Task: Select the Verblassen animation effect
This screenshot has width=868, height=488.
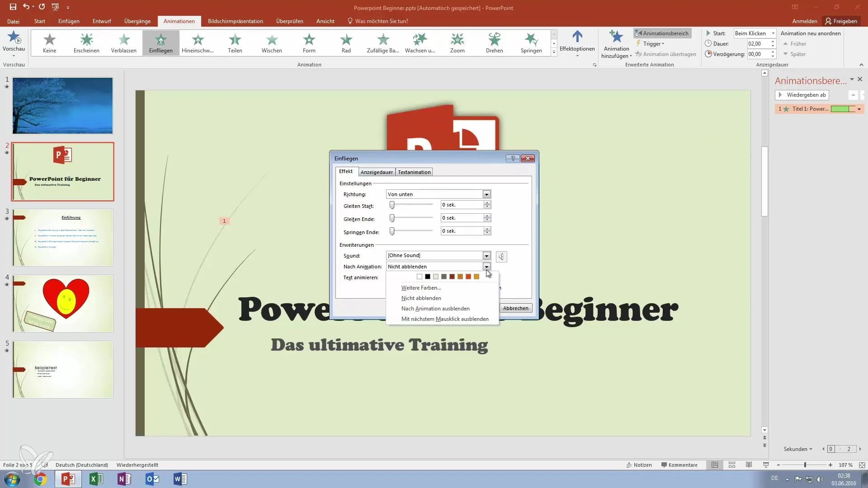Action: point(124,43)
